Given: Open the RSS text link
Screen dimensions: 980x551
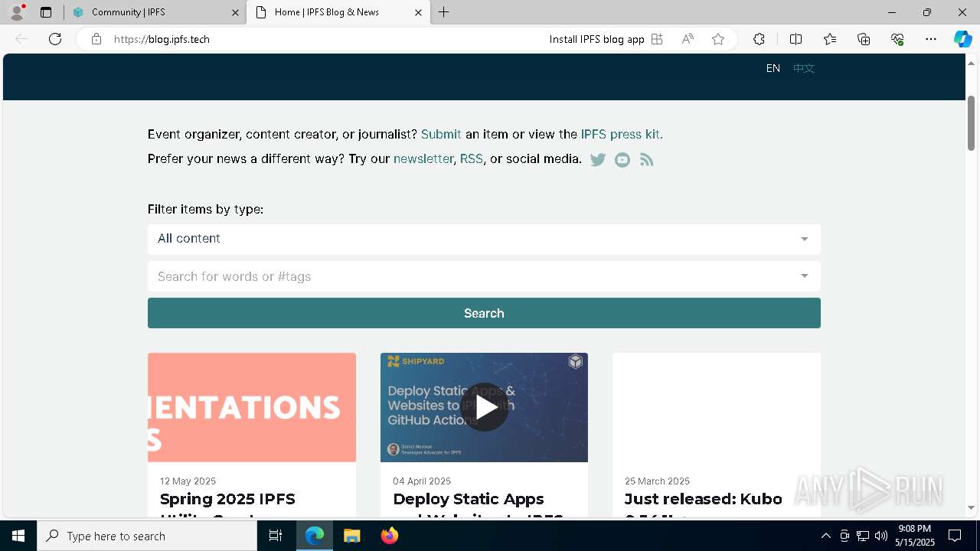Looking at the screenshot, I should coord(472,158).
